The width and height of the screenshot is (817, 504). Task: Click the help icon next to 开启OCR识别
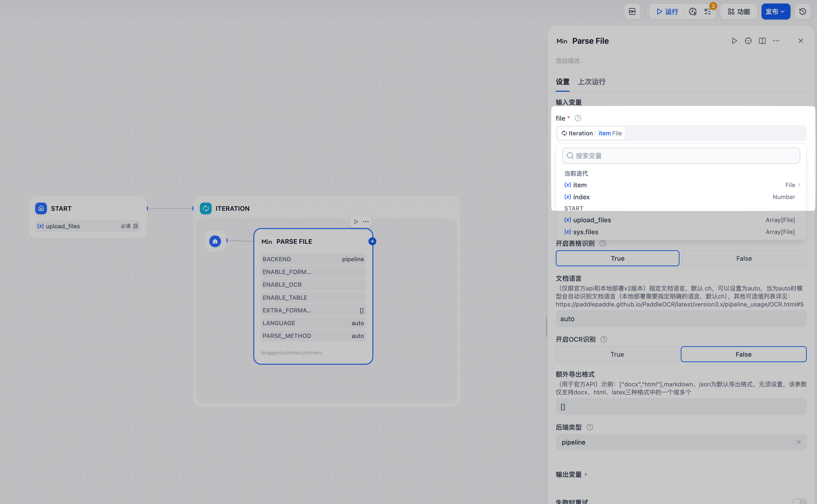coord(603,339)
